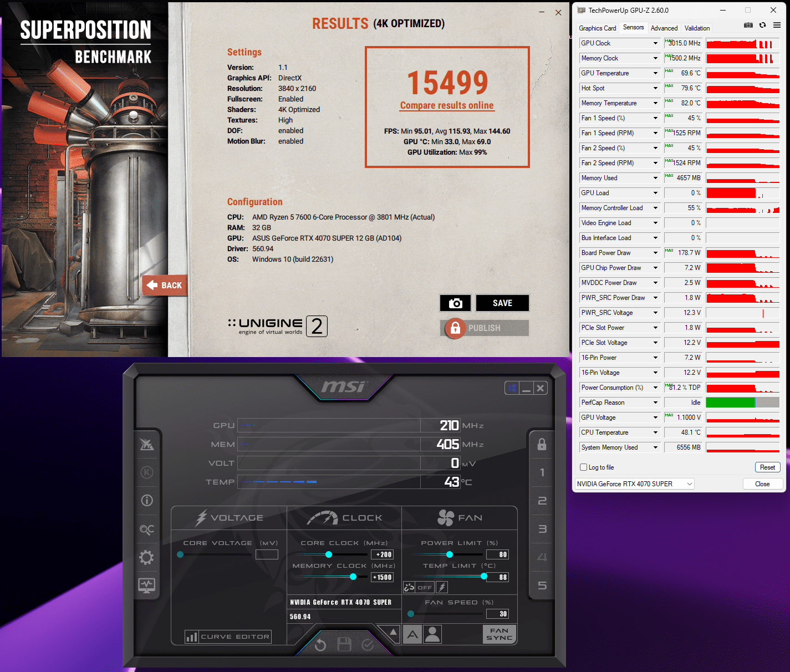790x672 pixels.
Task: Switch to the Validation tab
Action: 697,28
